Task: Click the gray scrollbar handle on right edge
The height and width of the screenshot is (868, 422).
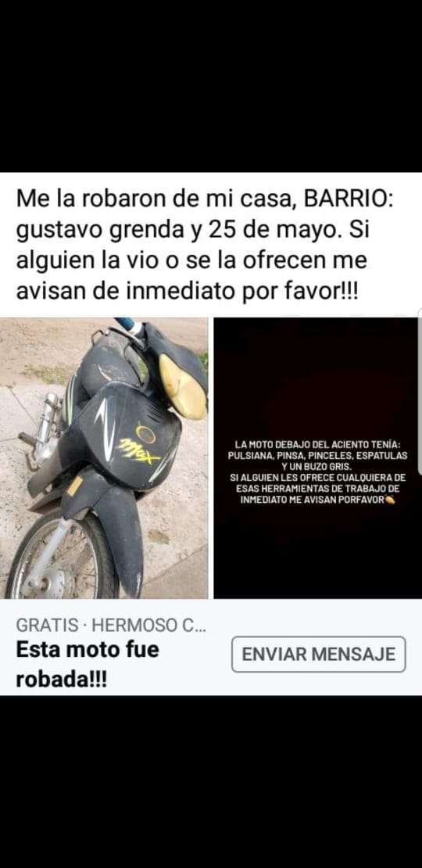Action: pyautogui.click(x=420, y=391)
